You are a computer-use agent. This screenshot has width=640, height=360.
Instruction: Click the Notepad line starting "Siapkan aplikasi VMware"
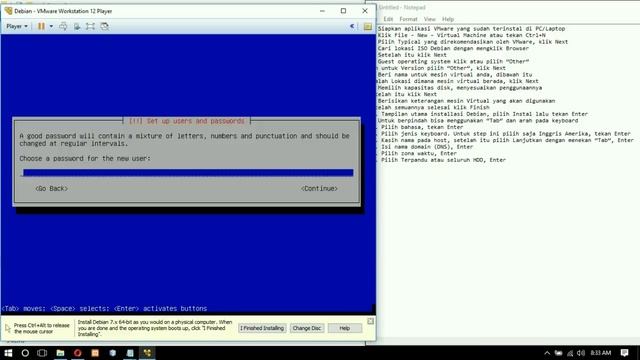point(471,29)
